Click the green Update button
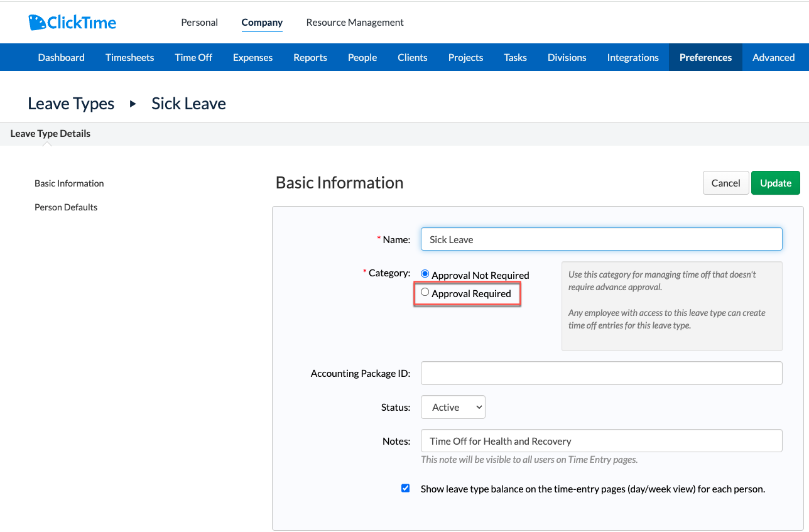 pos(775,183)
